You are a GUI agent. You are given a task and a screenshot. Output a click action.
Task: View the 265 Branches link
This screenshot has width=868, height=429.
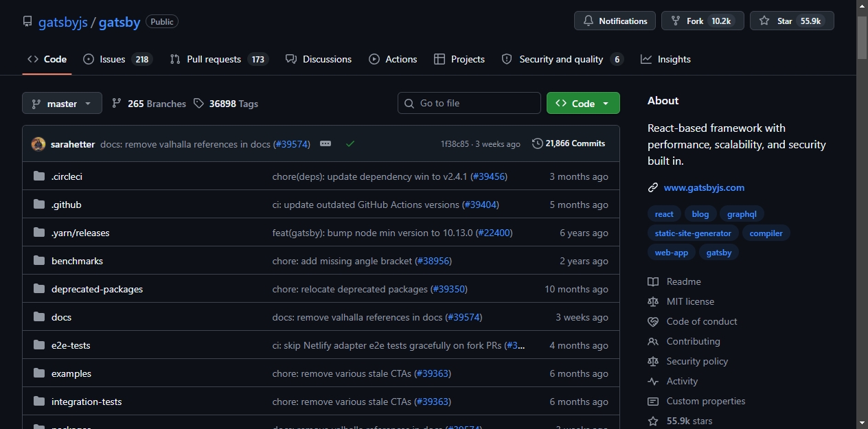tap(149, 104)
